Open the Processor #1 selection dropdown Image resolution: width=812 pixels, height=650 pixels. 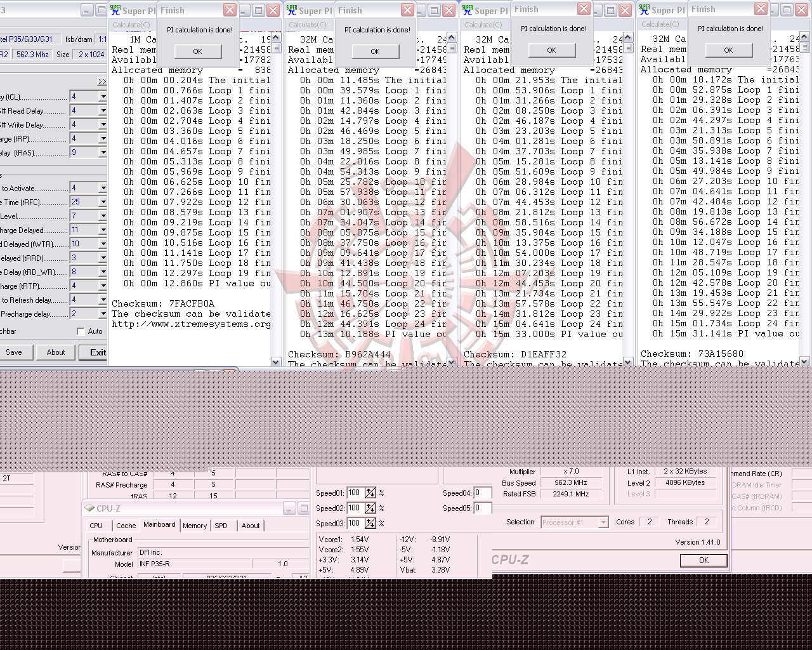(x=603, y=522)
